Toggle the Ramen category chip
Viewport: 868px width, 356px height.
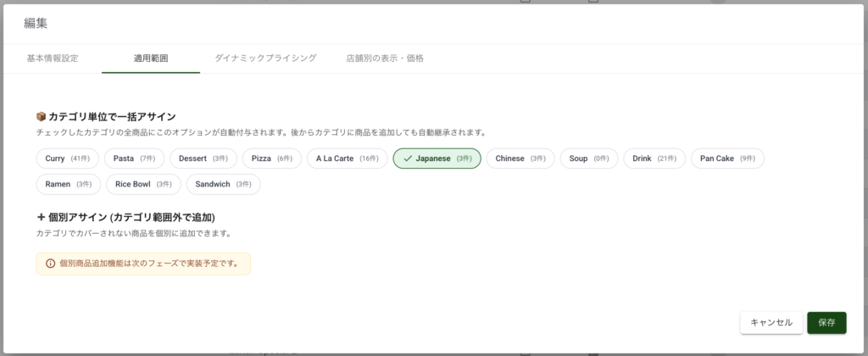[x=69, y=185]
